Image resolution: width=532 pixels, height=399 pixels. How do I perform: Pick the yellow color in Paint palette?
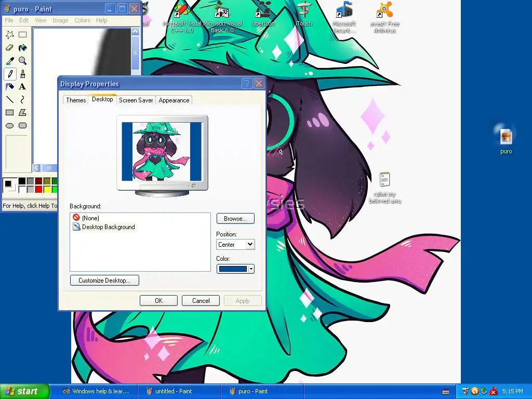pos(47,189)
